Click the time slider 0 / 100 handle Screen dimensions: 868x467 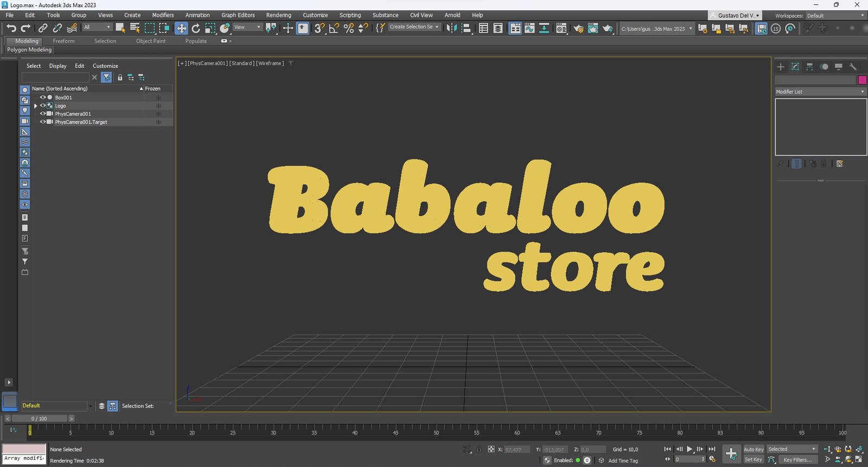point(39,419)
